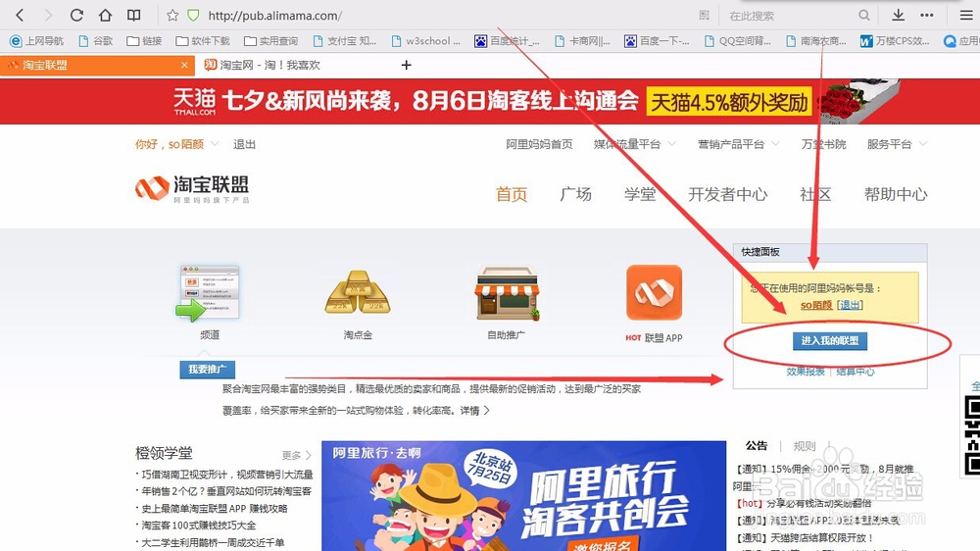980x551 pixels.
Task: Bookmark this page with the star icon
Action: click(x=172, y=16)
